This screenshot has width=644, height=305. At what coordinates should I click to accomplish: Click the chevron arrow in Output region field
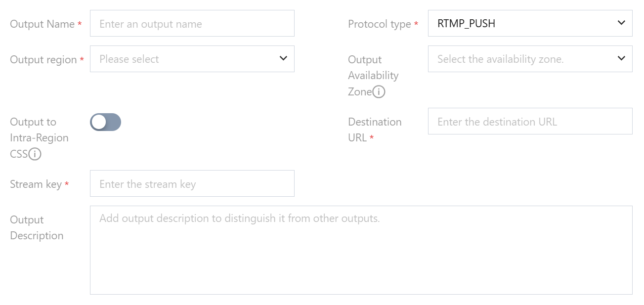coord(283,59)
